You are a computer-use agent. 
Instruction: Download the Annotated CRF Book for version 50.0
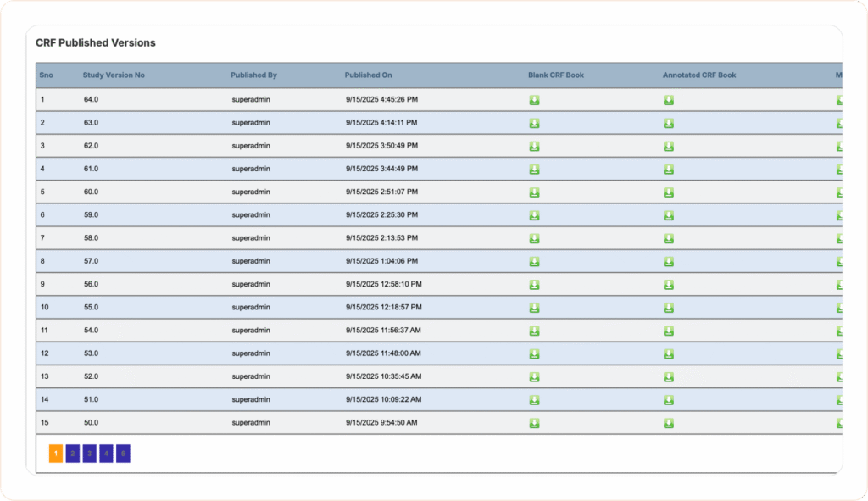click(669, 422)
